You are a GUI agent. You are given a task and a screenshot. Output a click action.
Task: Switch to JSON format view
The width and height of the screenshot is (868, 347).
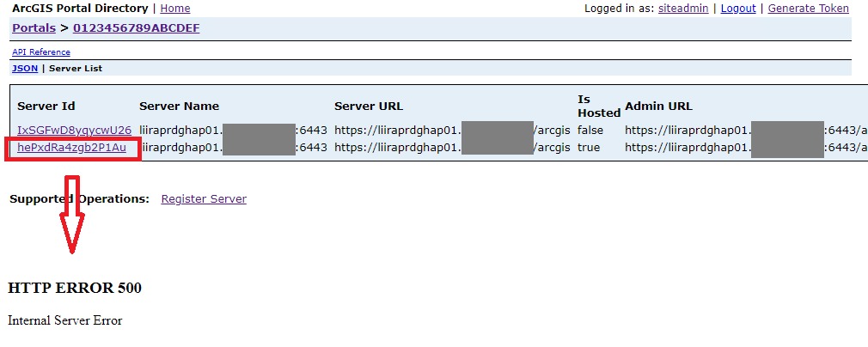25,69
